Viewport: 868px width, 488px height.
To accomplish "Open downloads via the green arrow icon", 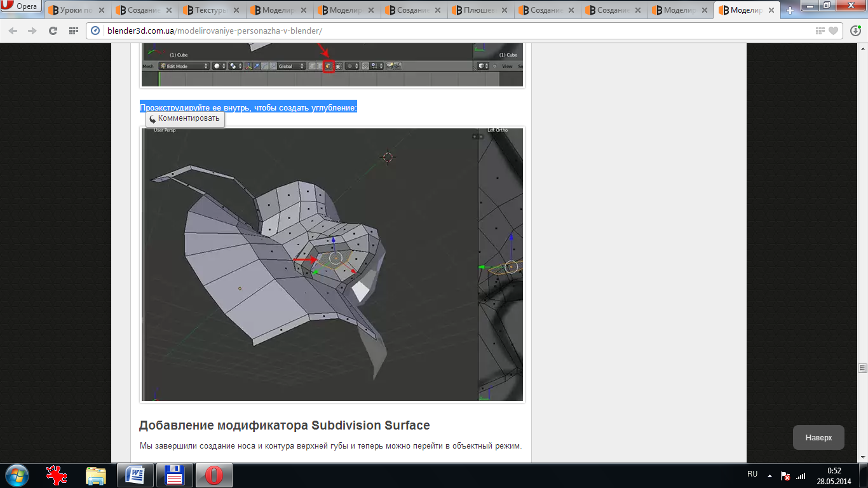I will point(855,30).
